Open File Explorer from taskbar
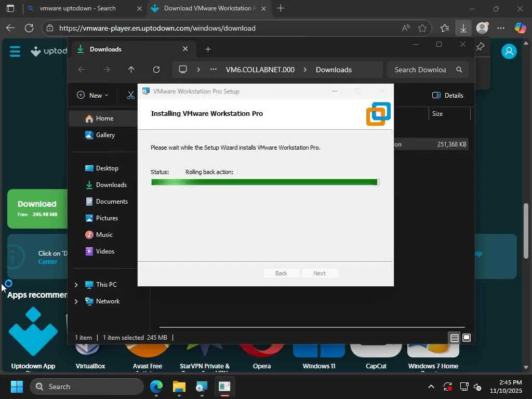The height and width of the screenshot is (399, 532). 179,387
